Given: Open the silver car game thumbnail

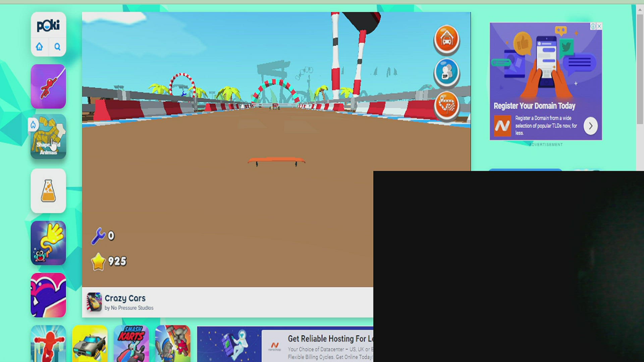Looking at the screenshot, I should click(x=90, y=344).
